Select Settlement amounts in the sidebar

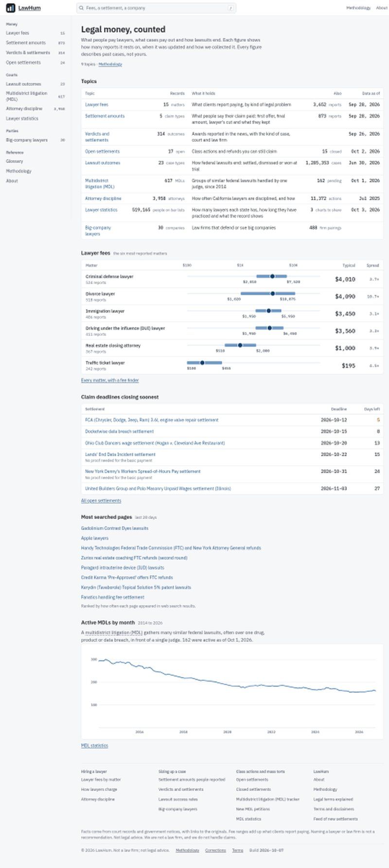click(x=26, y=43)
